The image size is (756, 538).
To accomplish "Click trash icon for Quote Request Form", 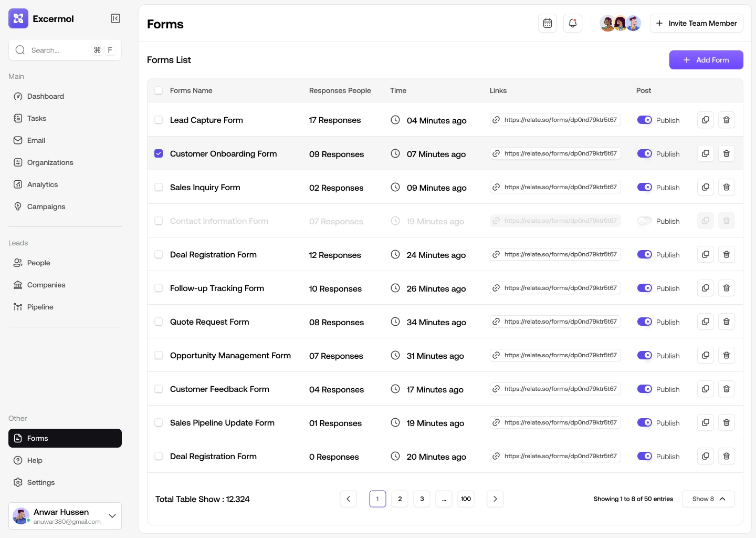I will click(727, 322).
